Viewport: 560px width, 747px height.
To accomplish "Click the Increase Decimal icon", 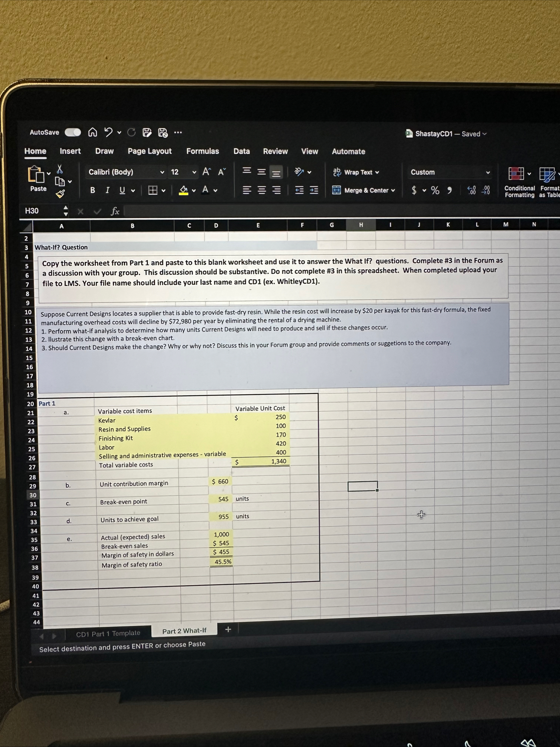I will pos(472,190).
